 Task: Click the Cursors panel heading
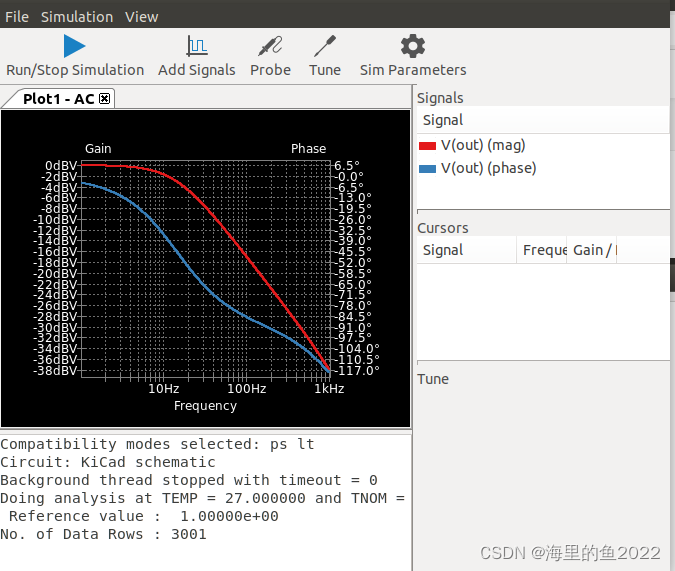[443, 228]
